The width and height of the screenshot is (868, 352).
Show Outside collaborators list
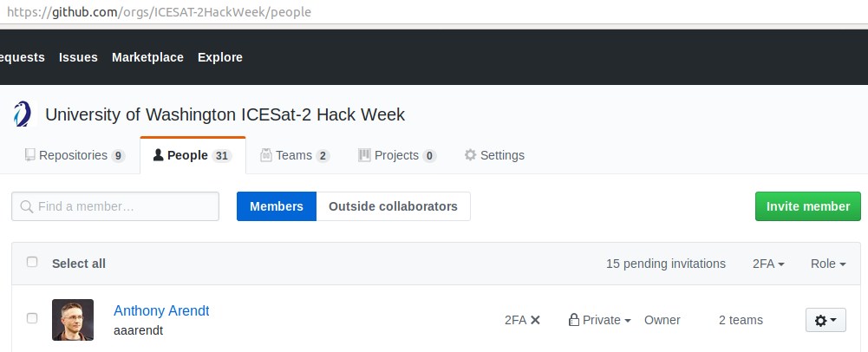coord(393,206)
